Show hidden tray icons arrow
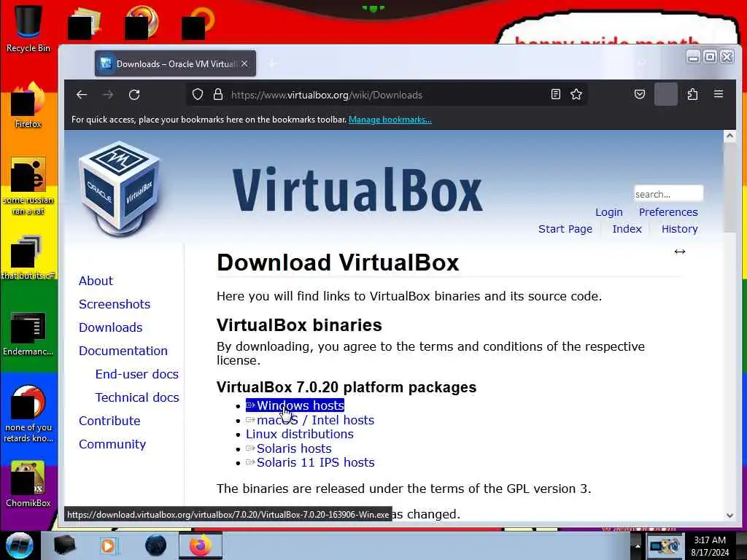Viewport: 747px width, 560px height. [x=637, y=545]
